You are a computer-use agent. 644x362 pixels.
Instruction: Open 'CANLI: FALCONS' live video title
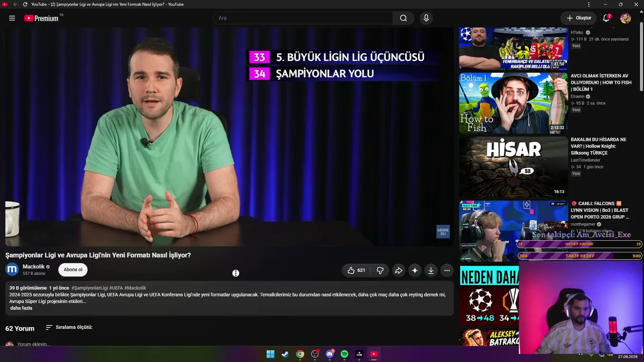point(600,210)
